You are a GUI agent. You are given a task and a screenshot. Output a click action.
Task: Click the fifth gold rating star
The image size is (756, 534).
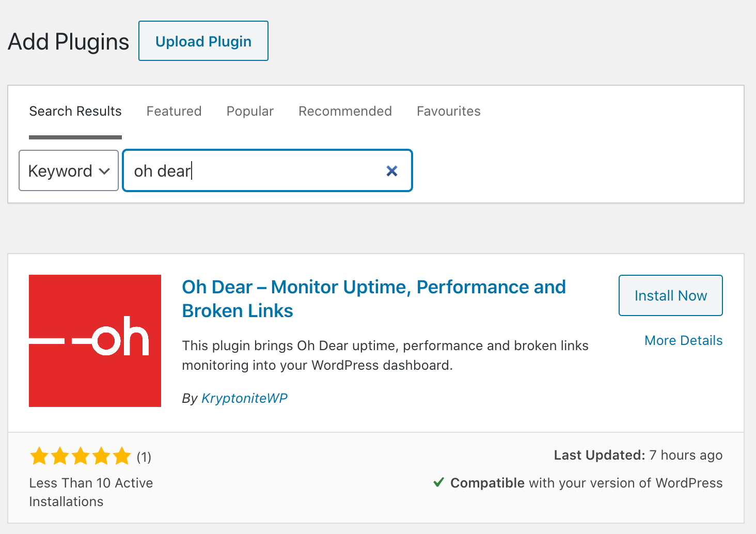click(122, 456)
